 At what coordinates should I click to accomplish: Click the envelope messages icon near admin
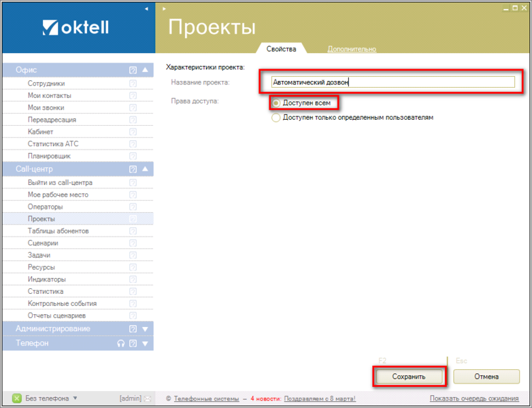147,399
